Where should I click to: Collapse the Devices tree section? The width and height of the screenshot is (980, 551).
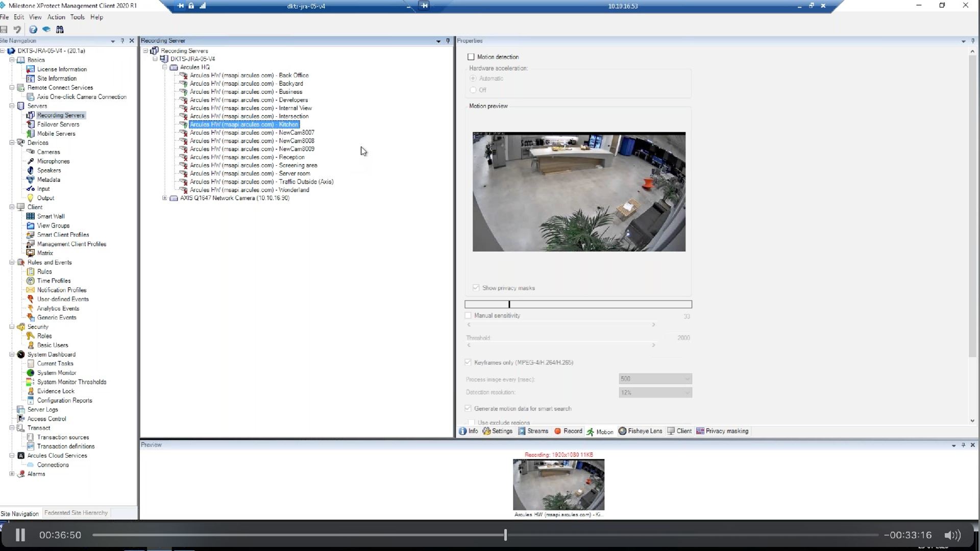tap(12, 143)
